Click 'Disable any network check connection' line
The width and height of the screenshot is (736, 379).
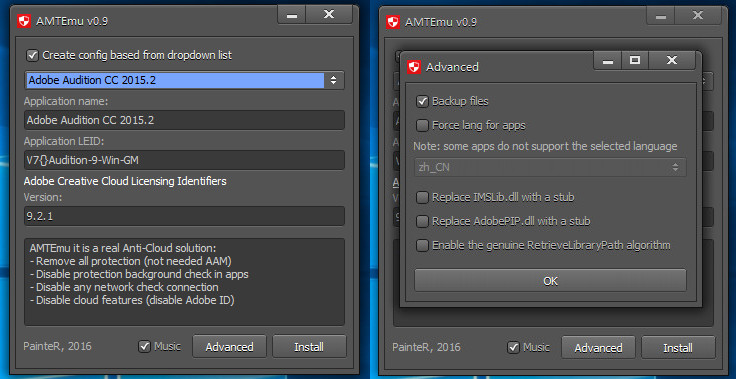pos(124,287)
